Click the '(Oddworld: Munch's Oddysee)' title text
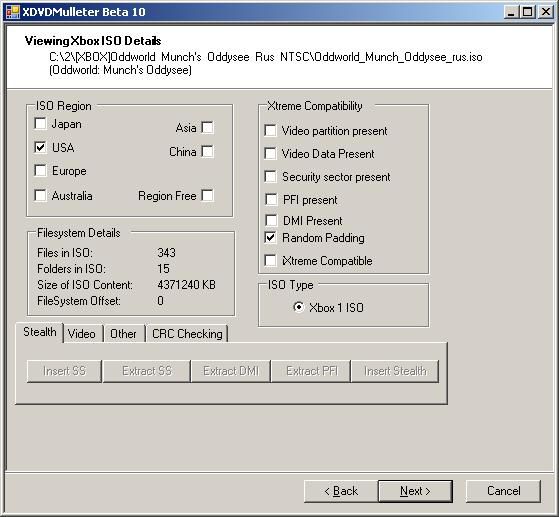This screenshot has height=517, width=559. 120,70
